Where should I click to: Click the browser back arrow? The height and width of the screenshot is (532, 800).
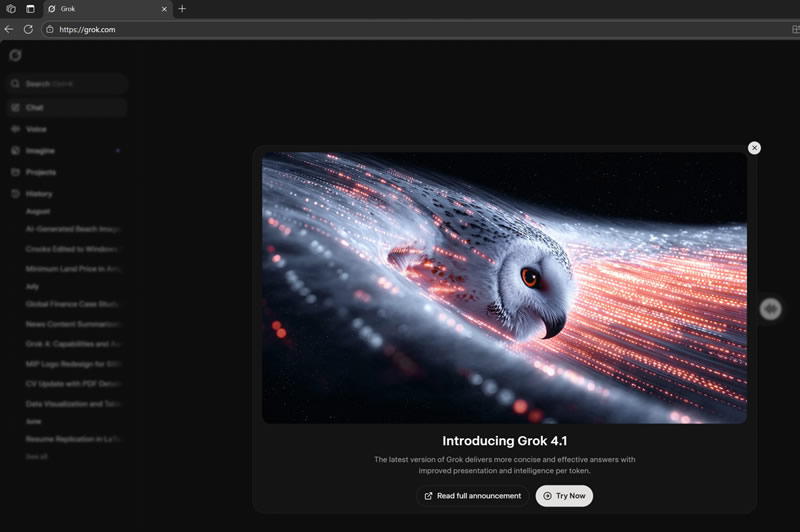(9, 29)
